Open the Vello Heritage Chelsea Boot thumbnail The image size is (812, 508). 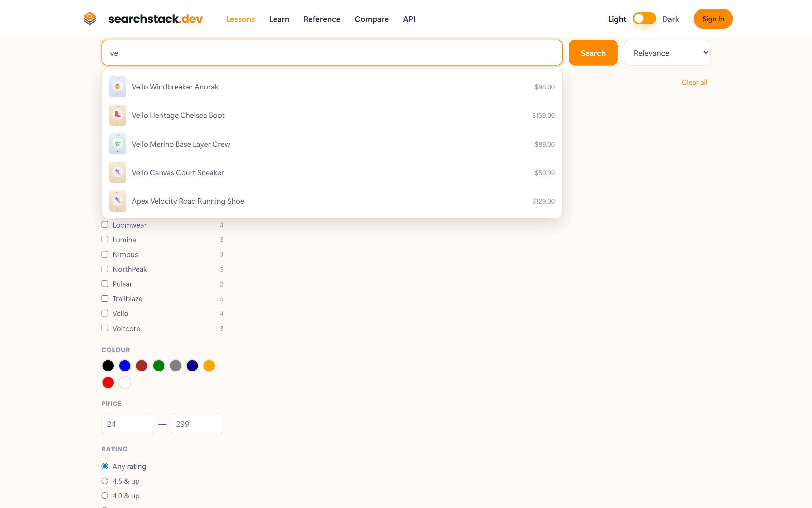click(118, 115)
